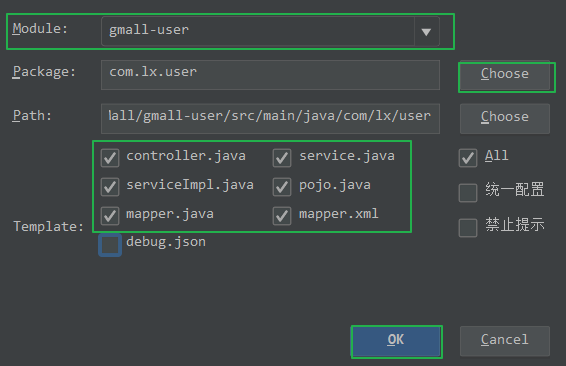Toggle the pojo.java checkbox

[282, 187]
